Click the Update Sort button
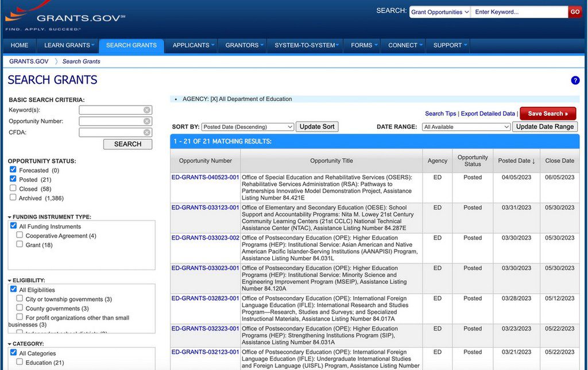The width and height of the screenshot is (588, 370). [x=317, y=127]
